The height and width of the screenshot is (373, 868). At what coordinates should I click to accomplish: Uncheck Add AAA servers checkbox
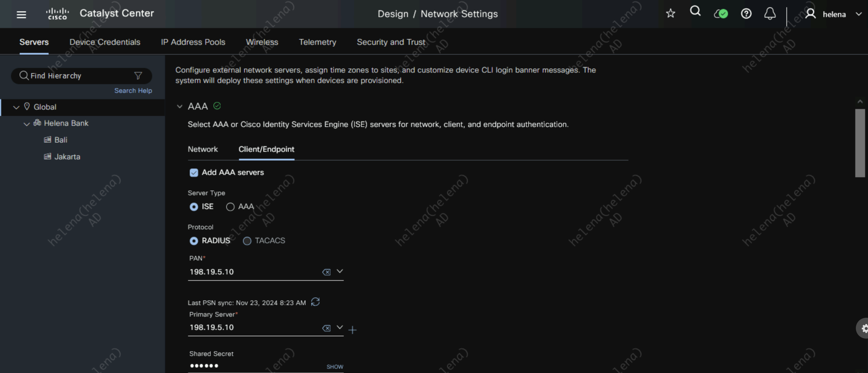(x=194, y=173)
